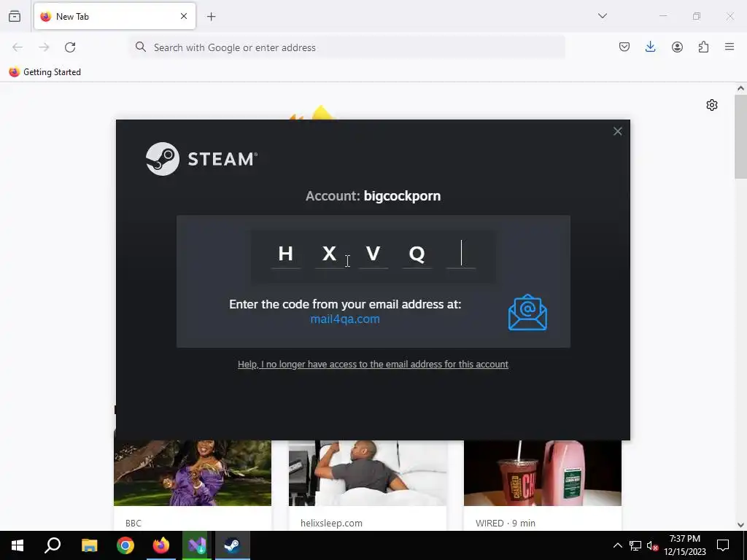Open Firefox application menu
This screenshot has height=560, width=747.
pyautogui.click(x=729, y=47)
